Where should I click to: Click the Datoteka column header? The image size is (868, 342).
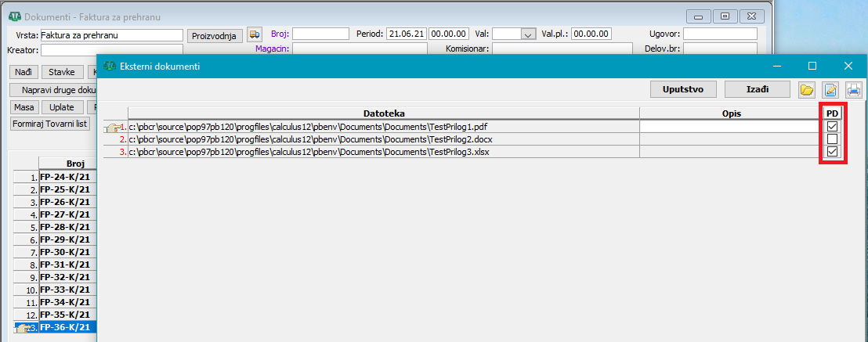point(383,113)
